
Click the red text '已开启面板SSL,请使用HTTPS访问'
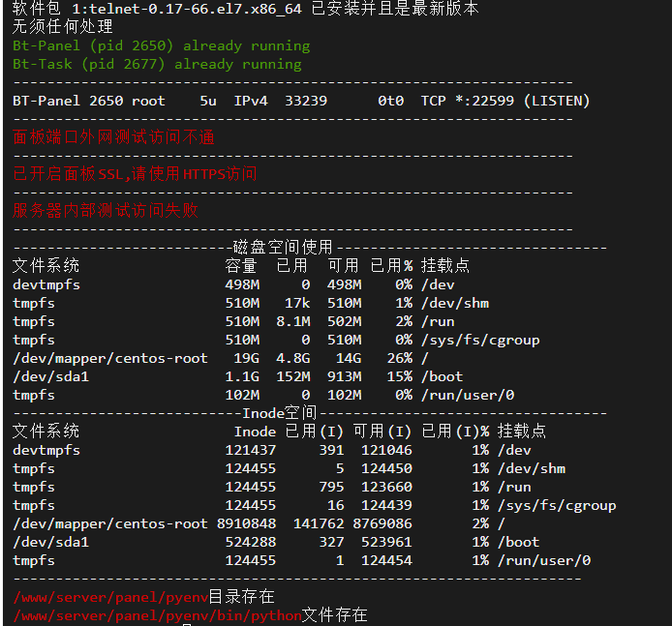(x=135, y=174)
